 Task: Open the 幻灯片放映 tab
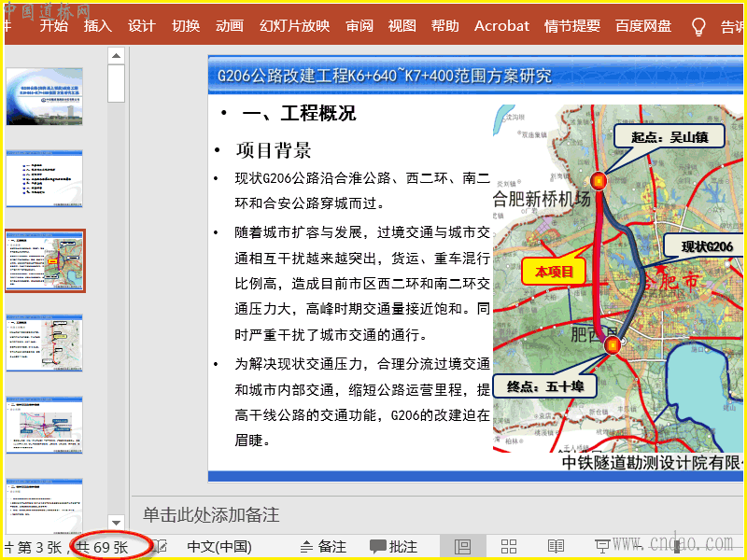click(x=294, y=26)
